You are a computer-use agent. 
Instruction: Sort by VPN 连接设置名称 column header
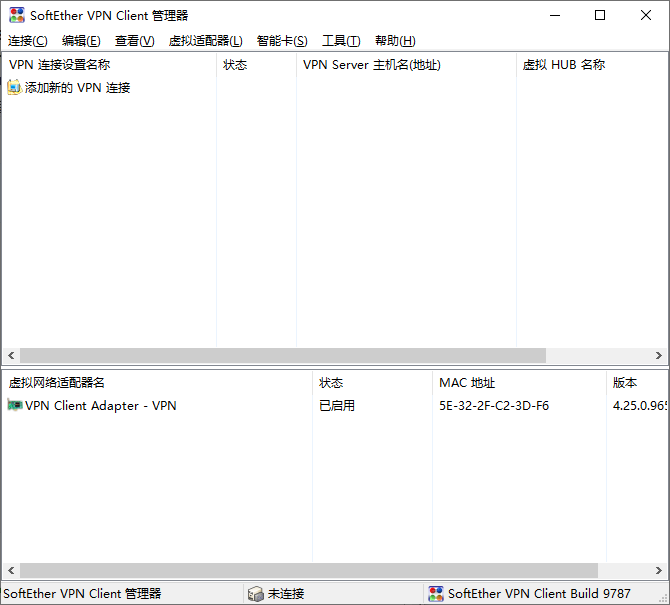coord(60,65)
